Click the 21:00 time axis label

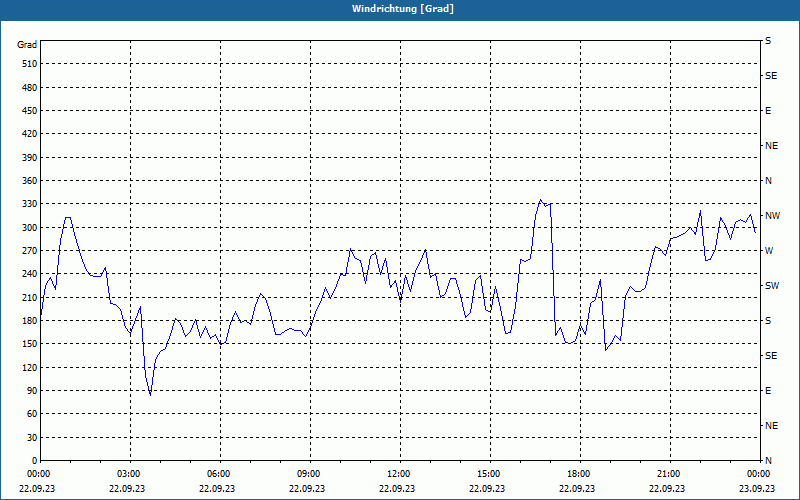[x=668, y=474]
